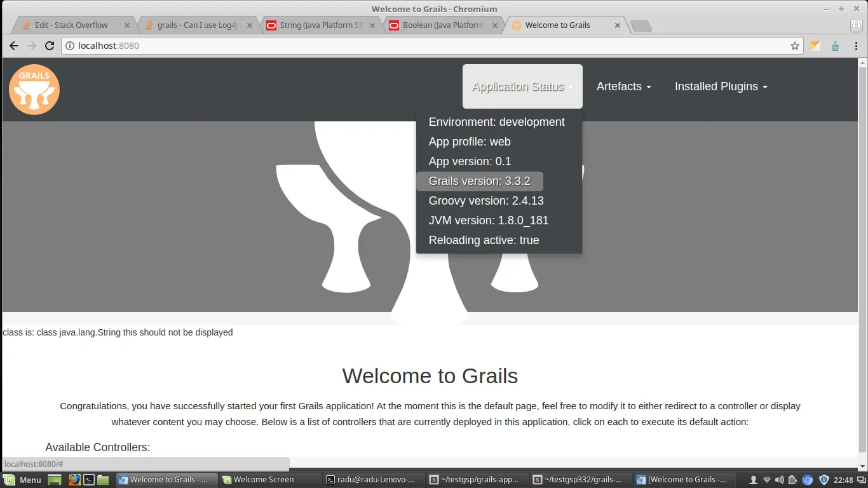This screenshot has height=488, width=868.
Task: Expand the Installed Plugins dropdown
Action: [721, 86]
